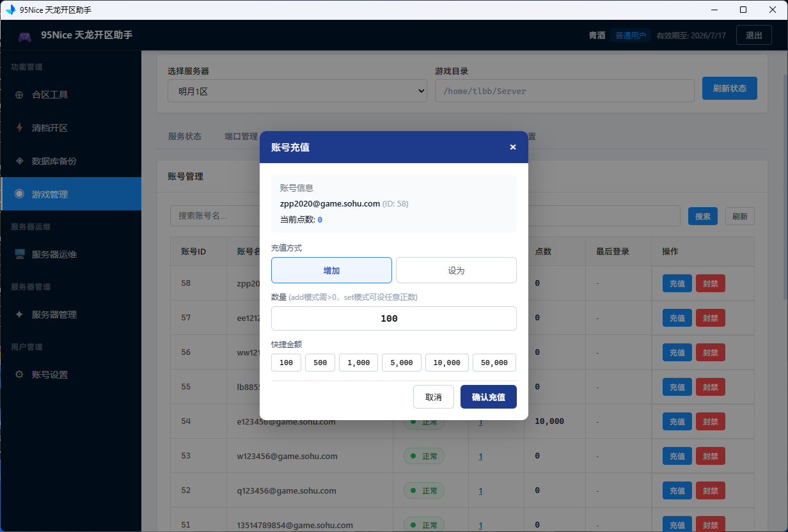Click 充值 for account ID 52
Viewport: 788px width, 532px height.
tap(677, 490)
